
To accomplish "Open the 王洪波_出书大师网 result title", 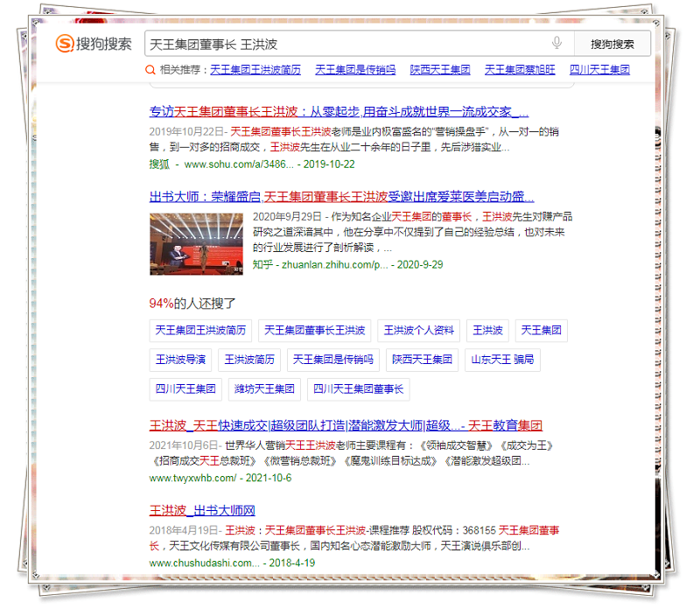I will pyautogui.click(x=202, y=510).
